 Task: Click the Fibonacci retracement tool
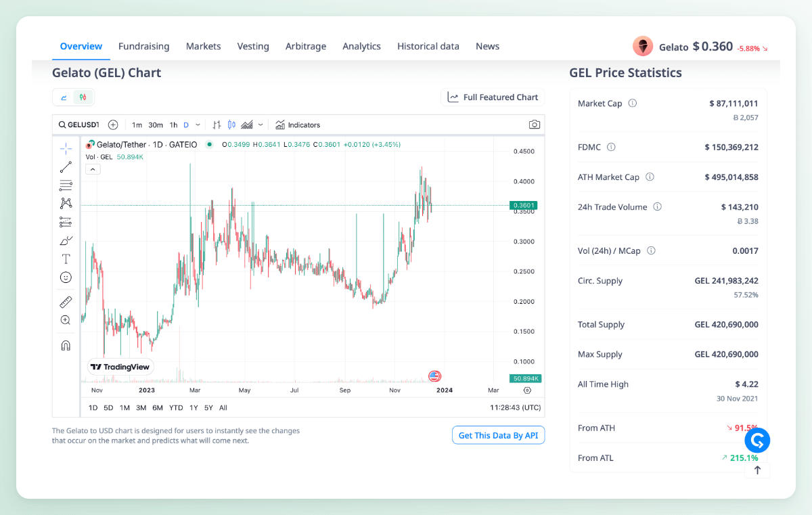66,185
